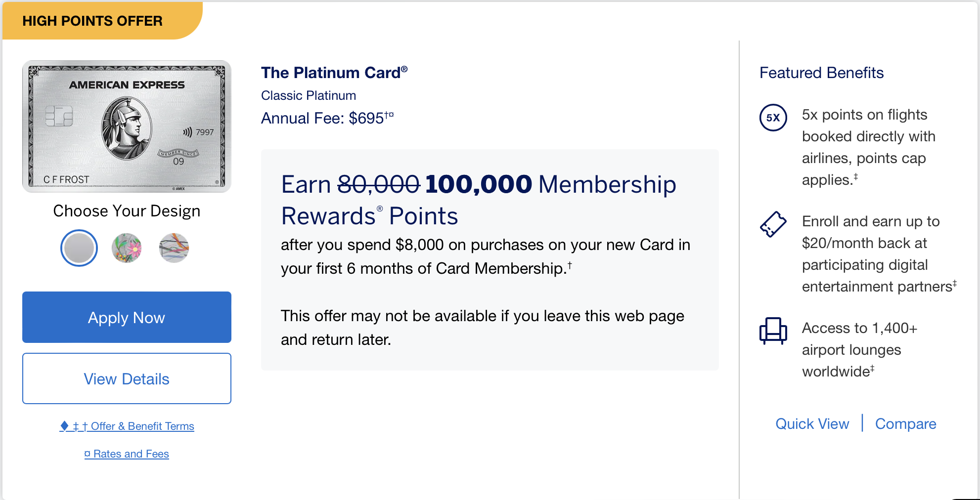Click the Featured Benefits heading
This screenshot has width=980, height=500.
[821, 73]
